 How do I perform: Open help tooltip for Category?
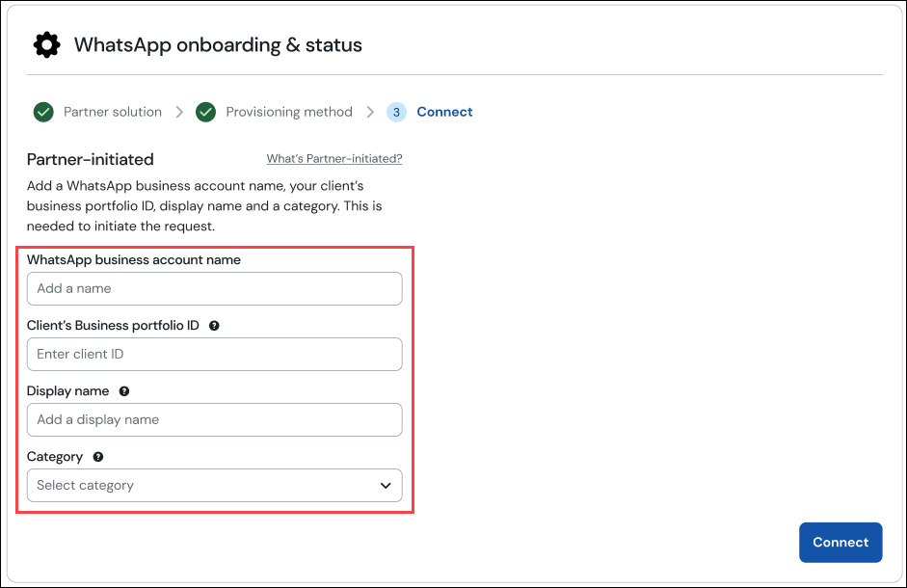pos(97,456)
